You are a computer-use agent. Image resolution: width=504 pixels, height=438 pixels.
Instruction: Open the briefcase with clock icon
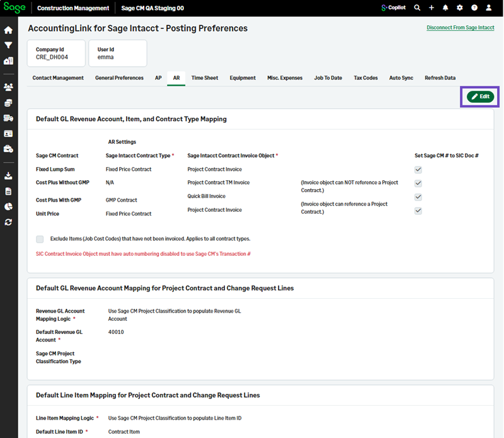(x=8, y=149)
